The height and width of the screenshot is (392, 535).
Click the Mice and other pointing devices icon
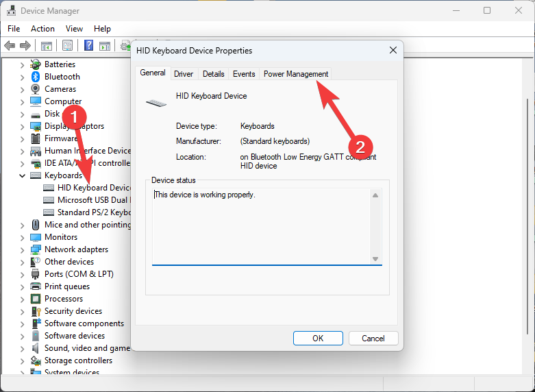(36, 225)
